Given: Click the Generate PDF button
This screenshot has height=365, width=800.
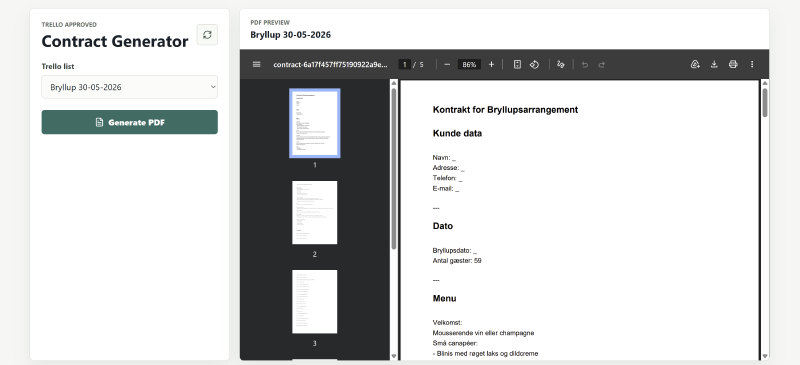Looking at the screenshot, I should [x=130, y=123].
